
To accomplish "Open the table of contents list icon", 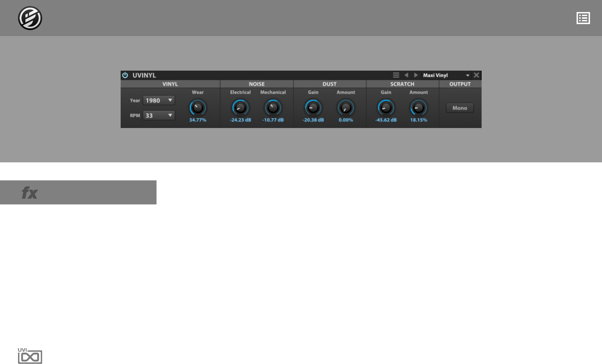I will click(x=583, y=18).
